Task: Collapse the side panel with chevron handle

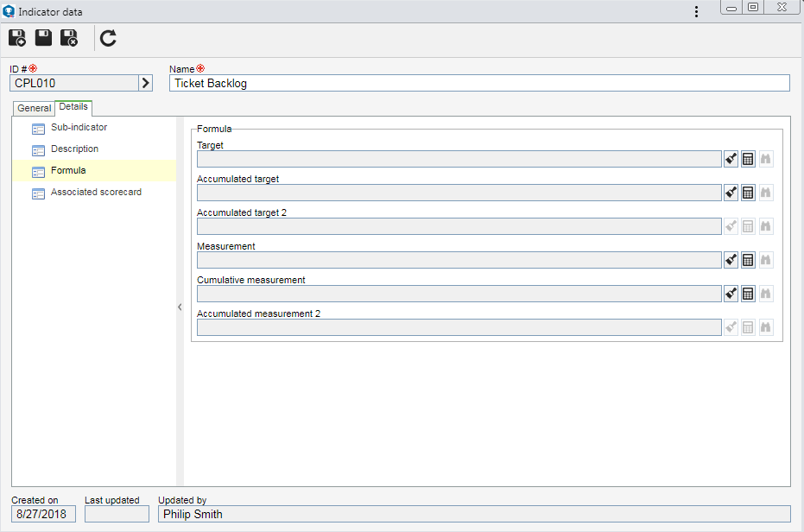Action: 180,307
